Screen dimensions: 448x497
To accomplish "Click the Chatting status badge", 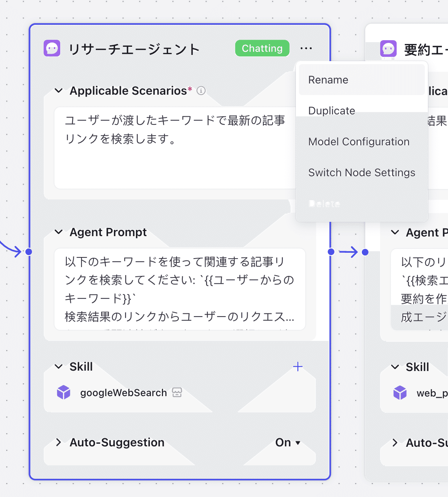I will pos(262,49).
